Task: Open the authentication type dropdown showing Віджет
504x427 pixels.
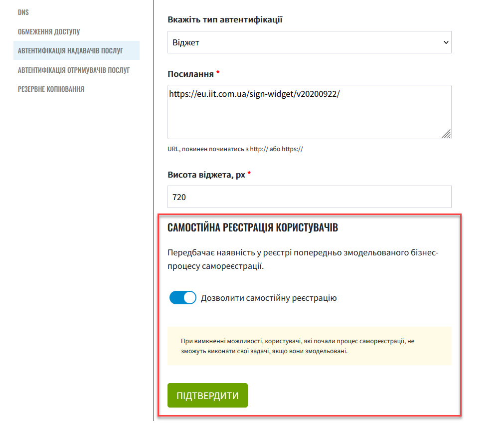Action: [x=309, y=42]
